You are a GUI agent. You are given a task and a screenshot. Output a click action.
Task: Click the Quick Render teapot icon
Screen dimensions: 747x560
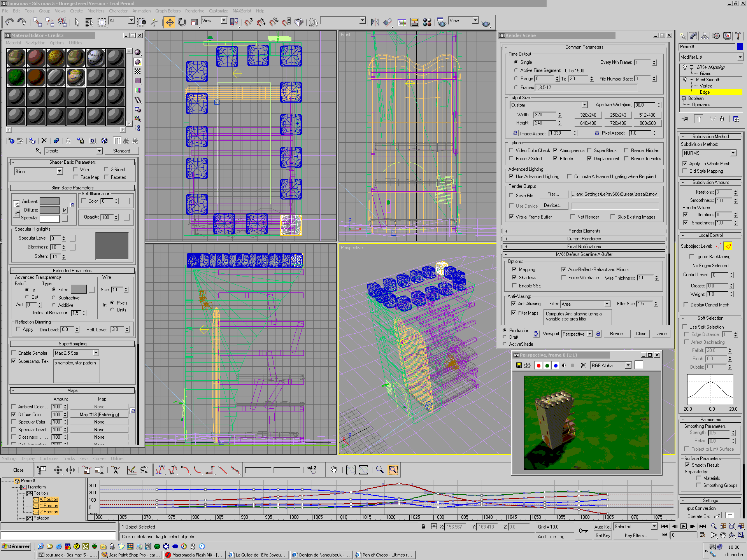486,23
